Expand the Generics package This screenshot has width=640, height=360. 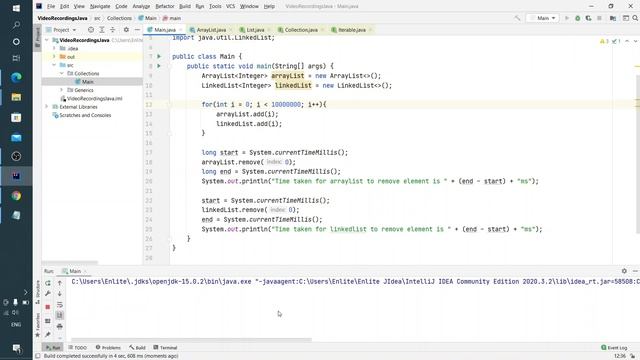62,90
